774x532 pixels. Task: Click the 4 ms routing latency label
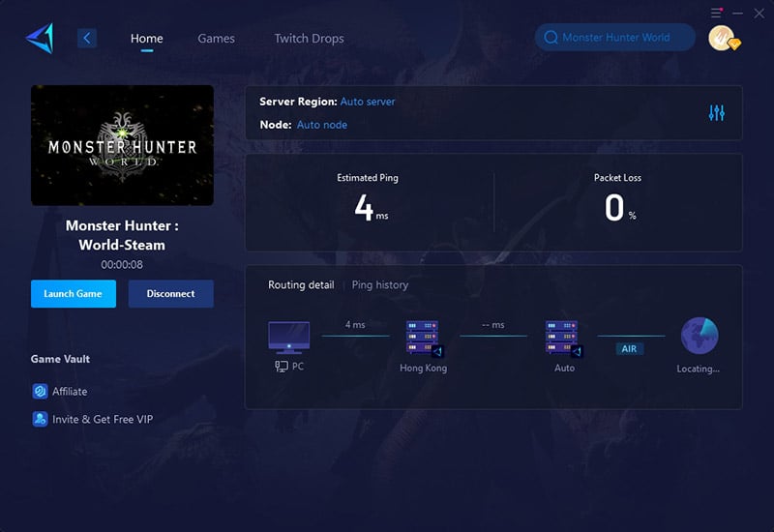point(355,325)
